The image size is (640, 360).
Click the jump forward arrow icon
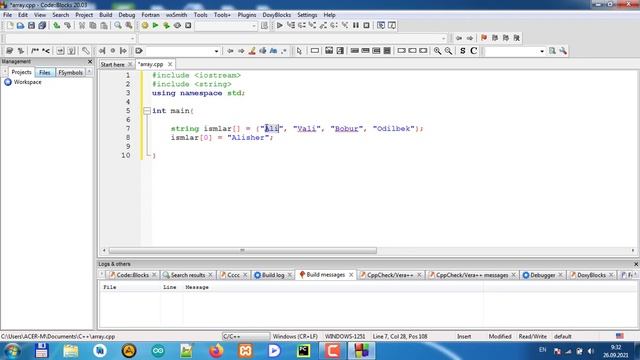pos(470,38)
